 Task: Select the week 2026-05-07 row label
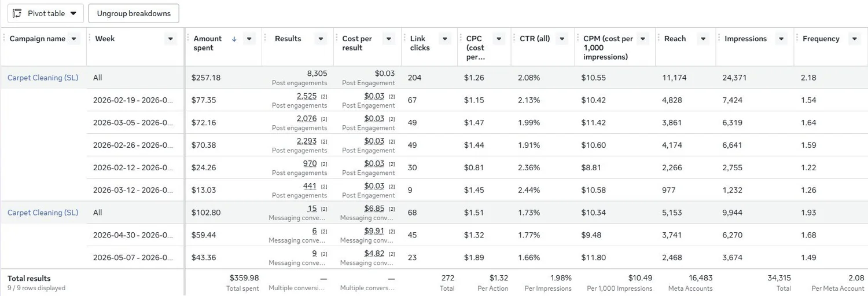133,258
